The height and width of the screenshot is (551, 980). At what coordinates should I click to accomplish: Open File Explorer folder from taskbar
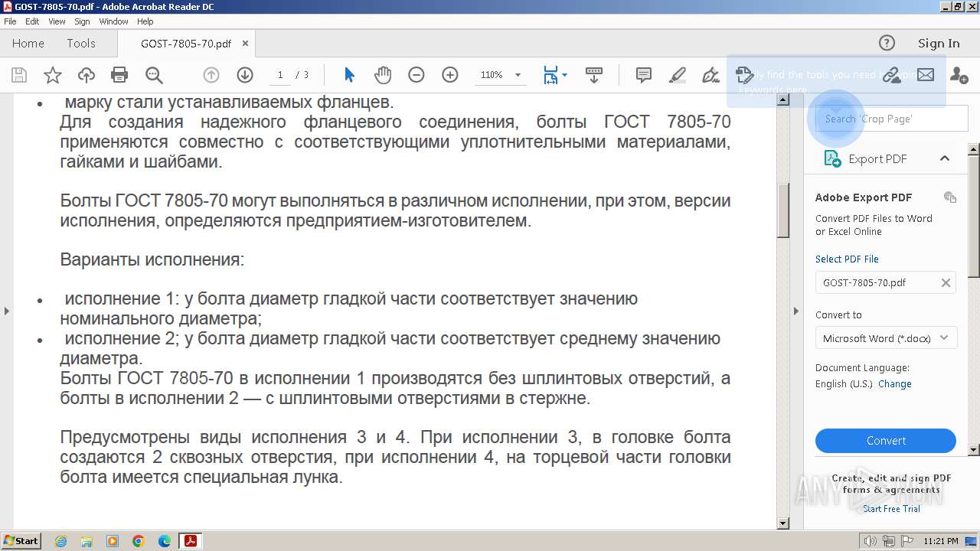[x=87, y=541]
